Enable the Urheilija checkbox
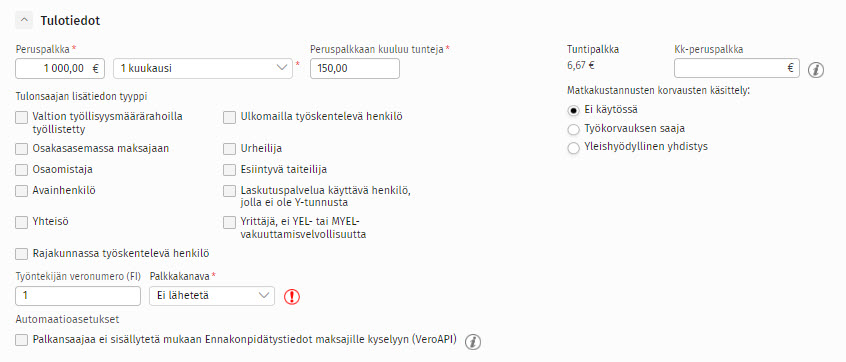Image resolution: width=846 pixels, height=362 pixels. (229, 149)
